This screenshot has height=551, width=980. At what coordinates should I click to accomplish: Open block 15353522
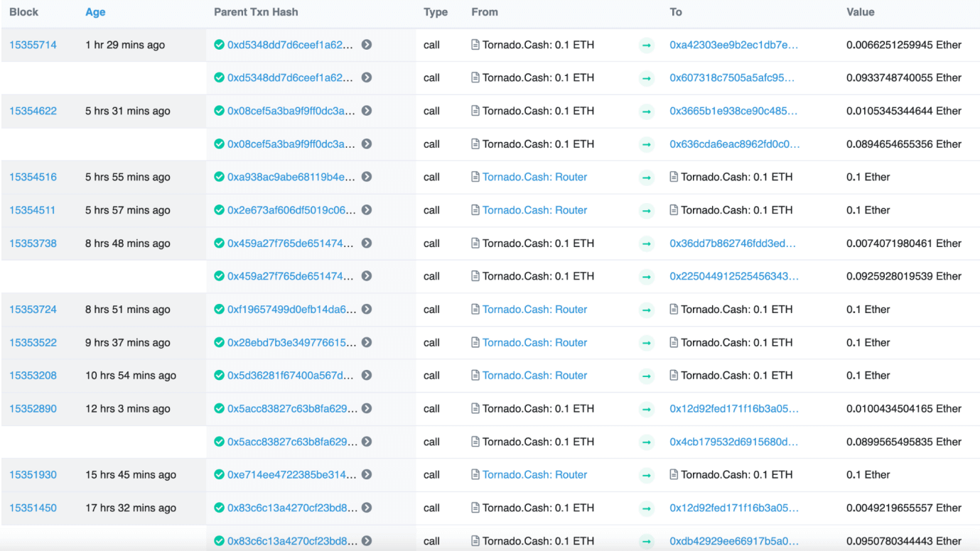pos(33,342)
